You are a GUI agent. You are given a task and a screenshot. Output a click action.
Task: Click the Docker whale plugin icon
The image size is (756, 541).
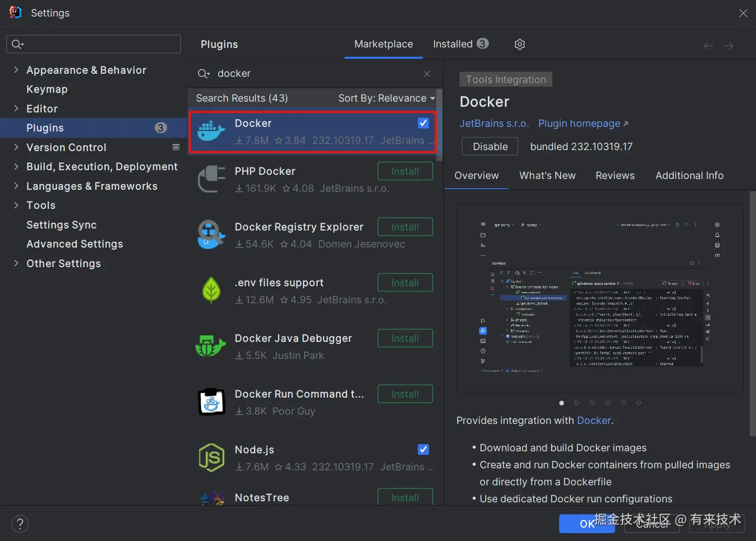[x=211, y=132]
